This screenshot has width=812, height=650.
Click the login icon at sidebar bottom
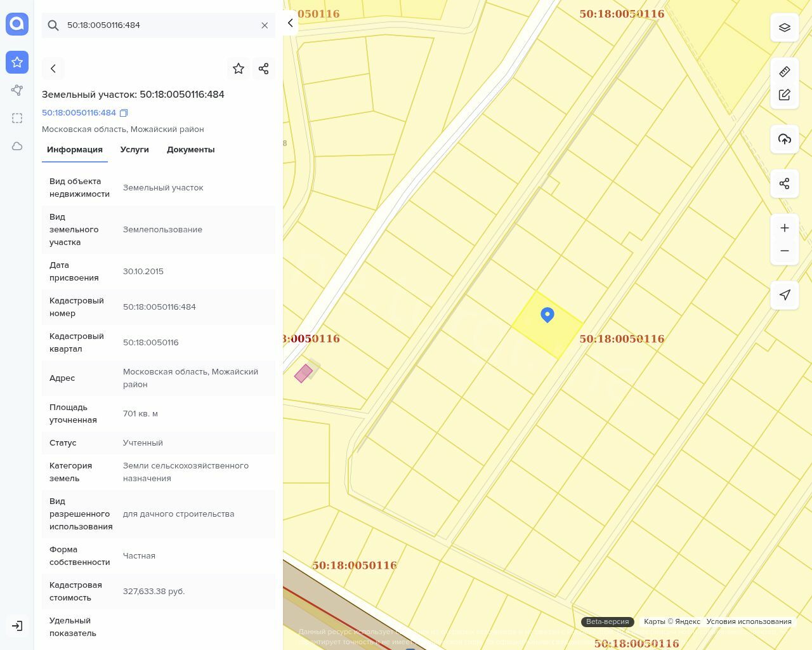[17, 626]
